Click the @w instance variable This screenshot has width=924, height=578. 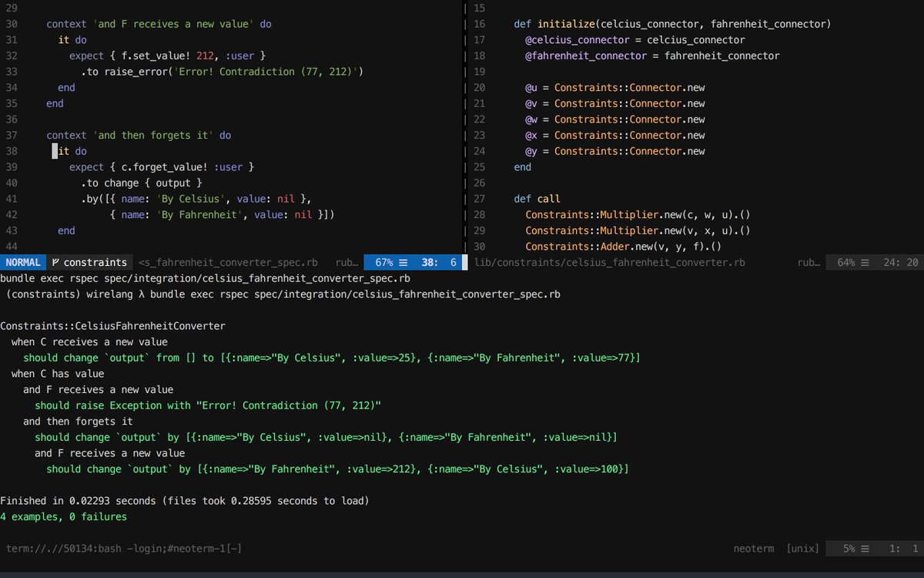point(531,119)
